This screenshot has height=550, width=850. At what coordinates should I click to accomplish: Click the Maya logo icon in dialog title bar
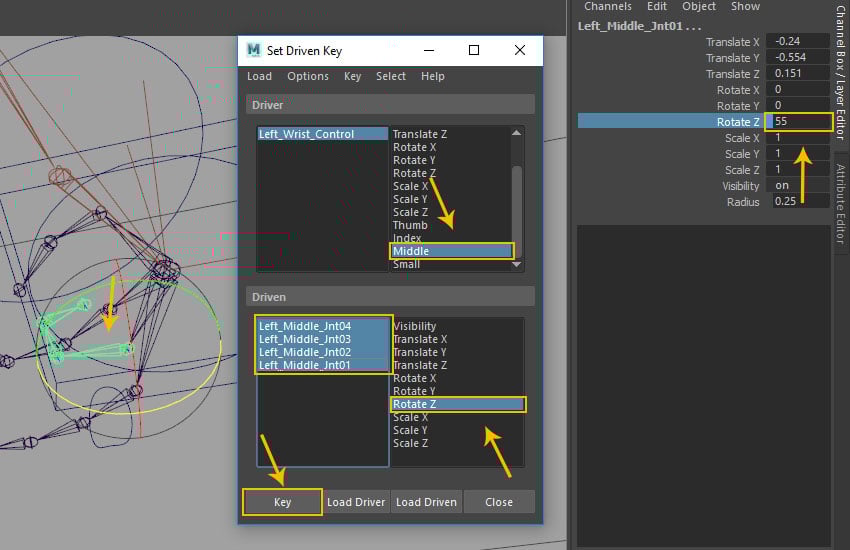coord(254,50)
